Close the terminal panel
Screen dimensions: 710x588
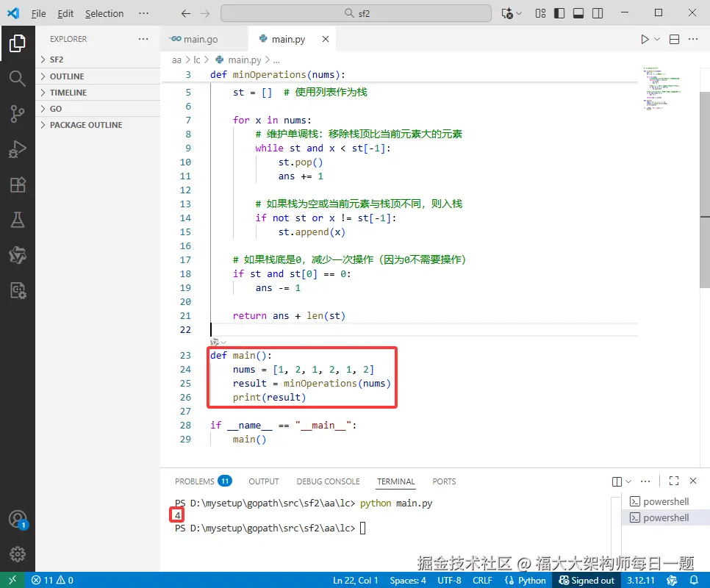pos(693,481)
